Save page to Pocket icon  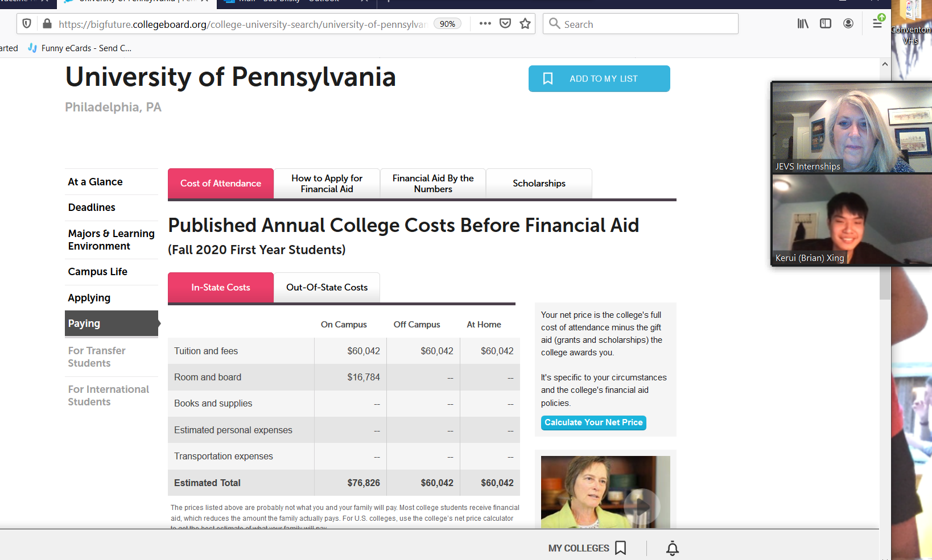[505, 24]
